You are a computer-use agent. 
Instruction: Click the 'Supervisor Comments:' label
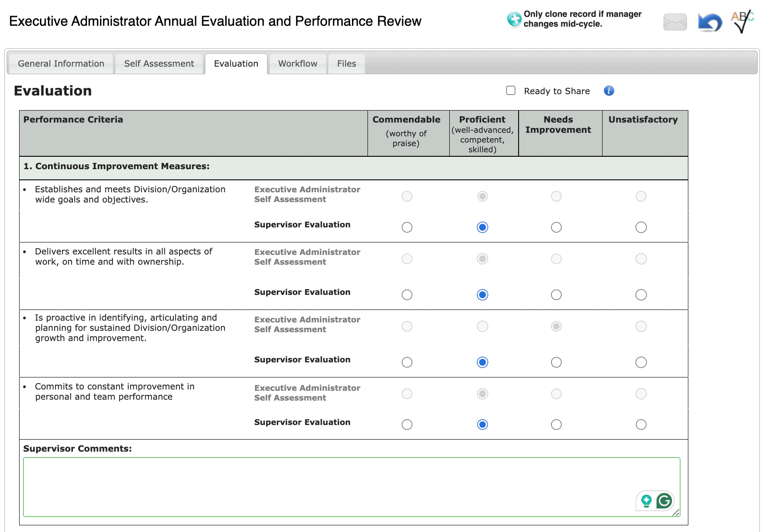coord(78,449)
